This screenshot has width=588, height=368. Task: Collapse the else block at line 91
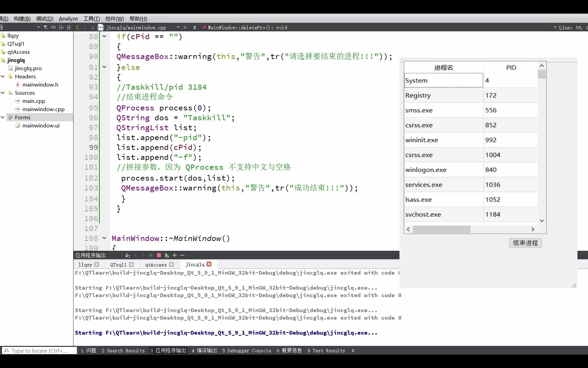[x=104, y=67]
